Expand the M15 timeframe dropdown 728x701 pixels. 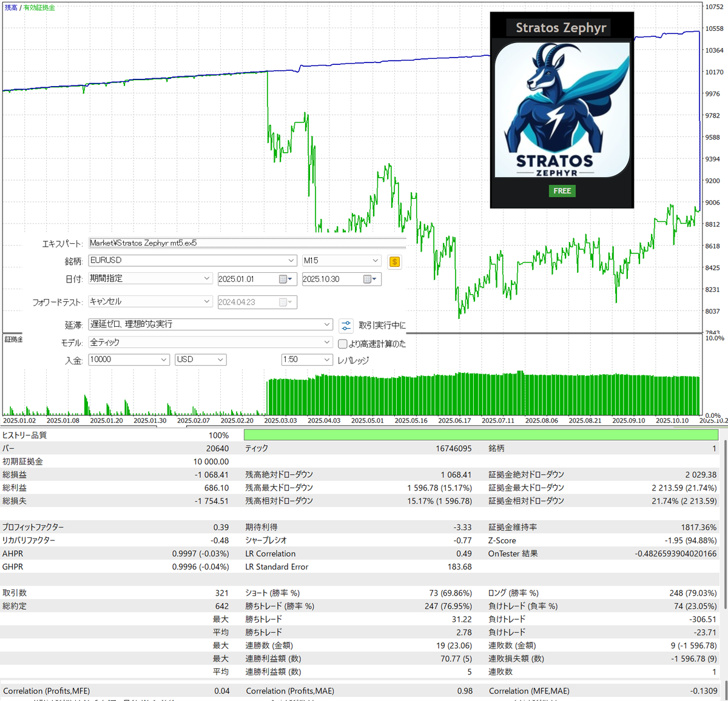[x=375, y=260]
